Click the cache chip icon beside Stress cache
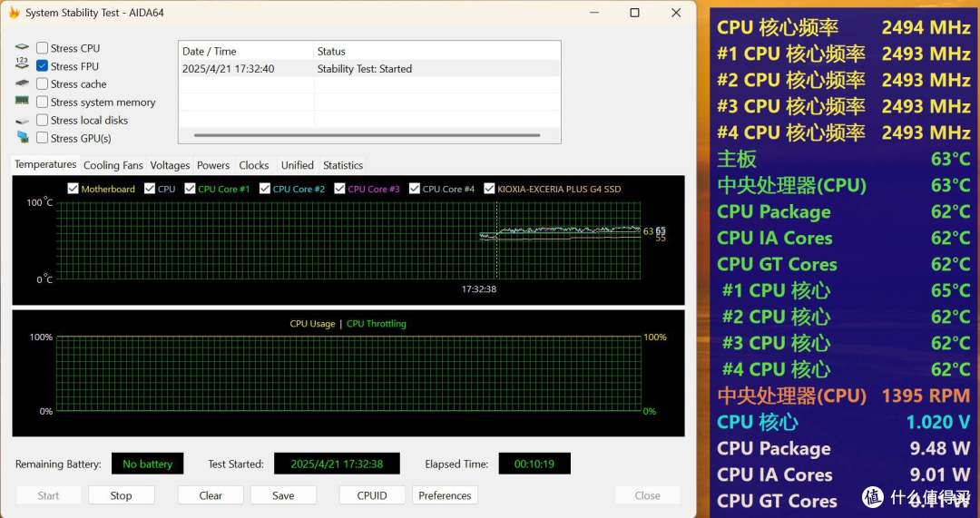The width and height of the screenshot is (980, 518). (x=23, y=83)
